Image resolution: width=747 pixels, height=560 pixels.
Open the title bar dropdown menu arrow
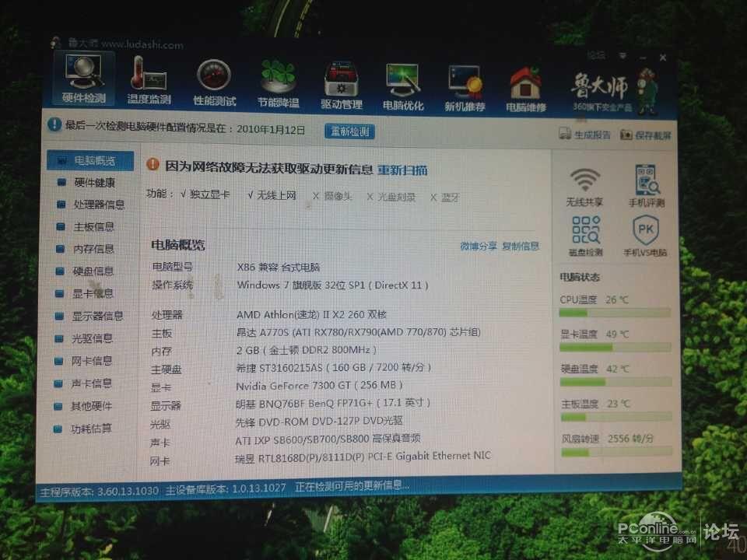(622, 56)
